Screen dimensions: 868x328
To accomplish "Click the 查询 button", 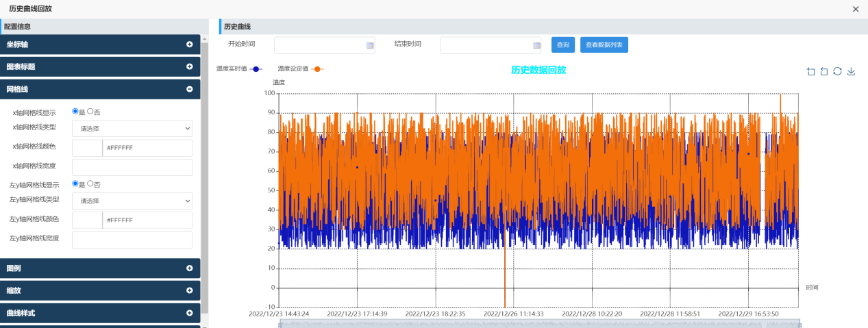I will 563,45.
